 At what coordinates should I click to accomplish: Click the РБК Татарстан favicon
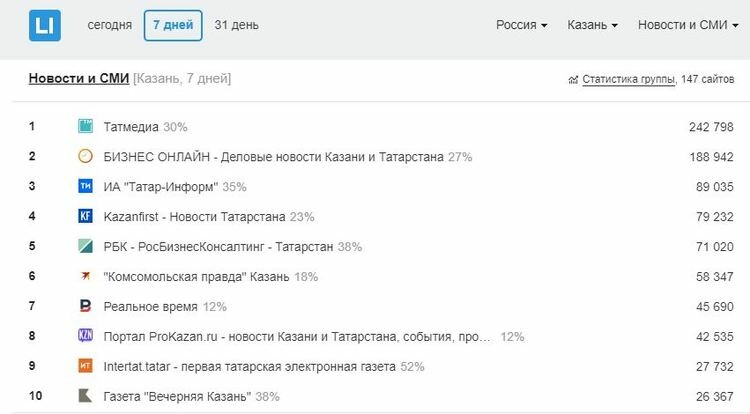pyautogui.click(x=85, y=247)
